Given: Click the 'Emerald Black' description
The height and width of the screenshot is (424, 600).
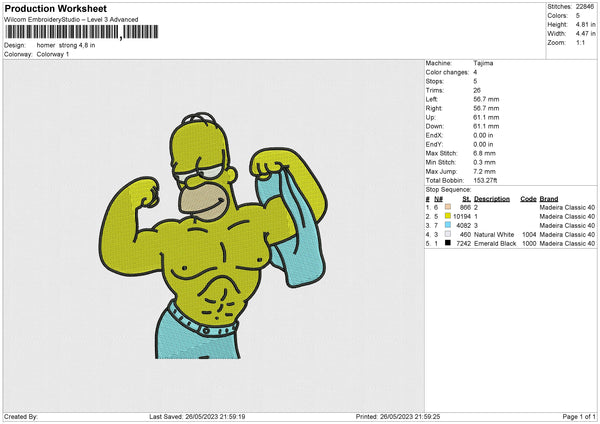Looking at the screenshot, I should click(x=495, y=243).
